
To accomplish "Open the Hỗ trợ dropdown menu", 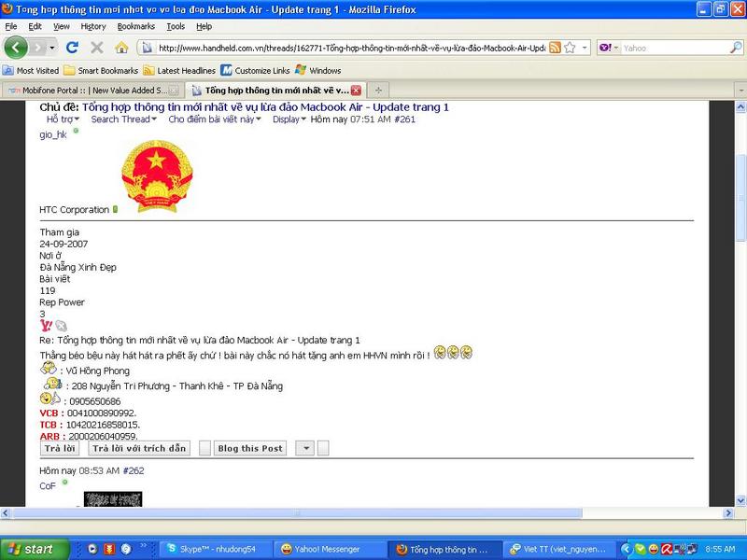I will pos(63,119).
